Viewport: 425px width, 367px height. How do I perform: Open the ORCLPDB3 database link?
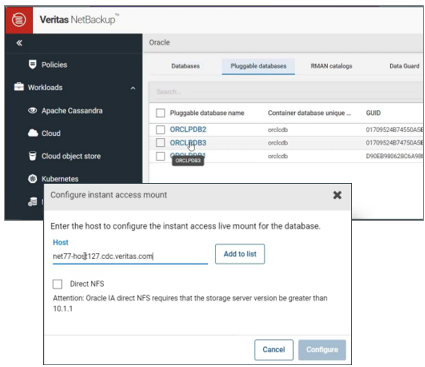(x=188, y=143)
